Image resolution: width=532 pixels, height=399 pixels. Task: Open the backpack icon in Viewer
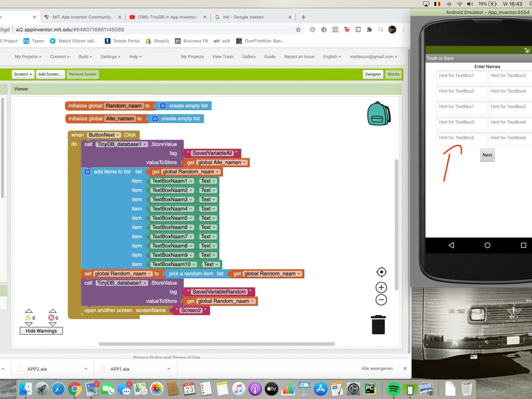point(379,114)
